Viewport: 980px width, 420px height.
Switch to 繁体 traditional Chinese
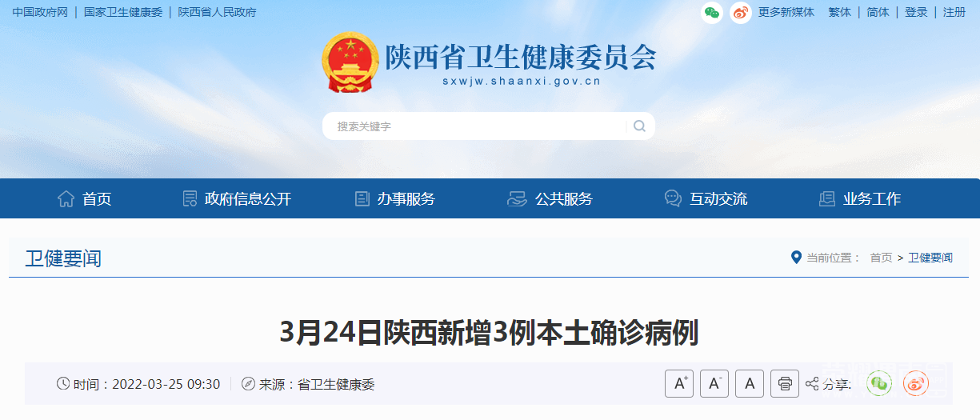(x=840, y=12)
